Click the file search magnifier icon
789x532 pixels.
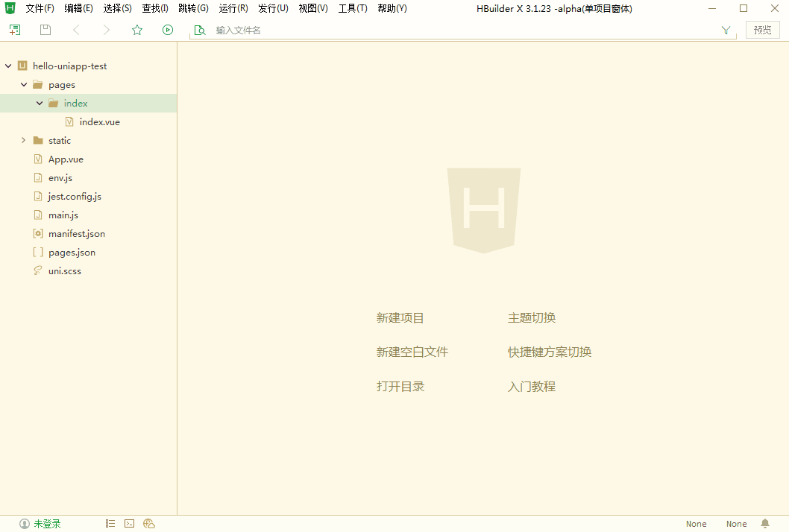200,30
